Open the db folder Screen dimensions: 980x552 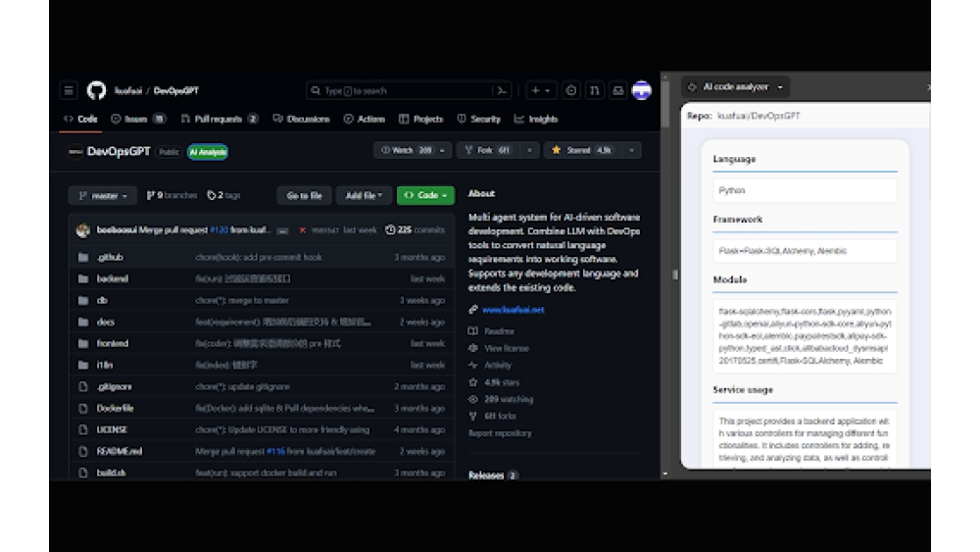coord(103,300)
